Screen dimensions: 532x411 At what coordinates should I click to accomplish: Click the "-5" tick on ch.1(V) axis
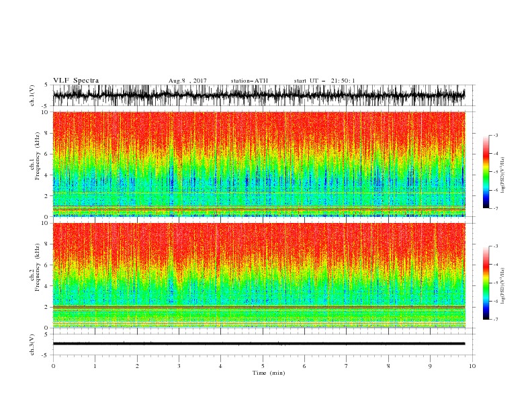(x=46, y=106)
